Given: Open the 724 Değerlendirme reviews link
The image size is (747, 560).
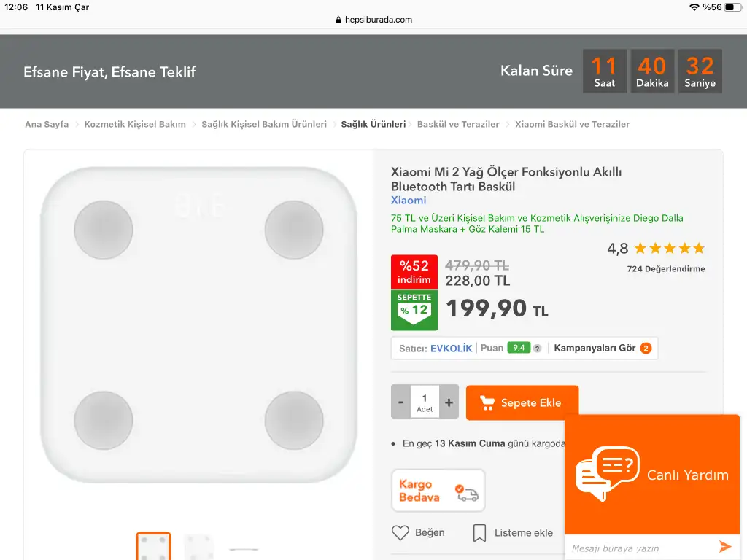Looking at the screenshot, I should click(666, 269).
